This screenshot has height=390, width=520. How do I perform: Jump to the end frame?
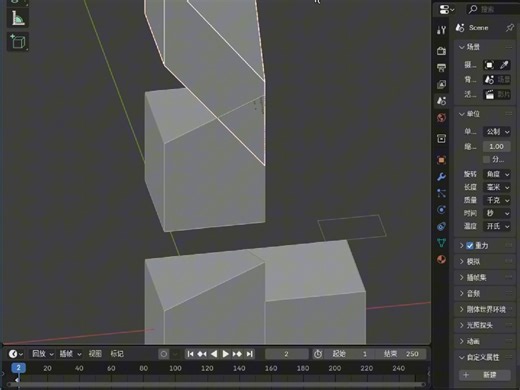249,354
